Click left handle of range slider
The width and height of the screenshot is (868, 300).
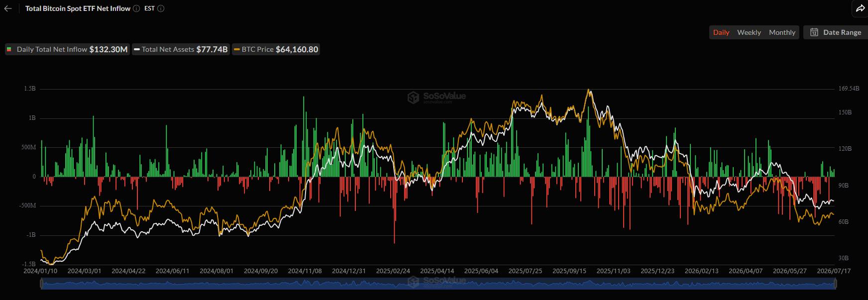coord(42,284)
